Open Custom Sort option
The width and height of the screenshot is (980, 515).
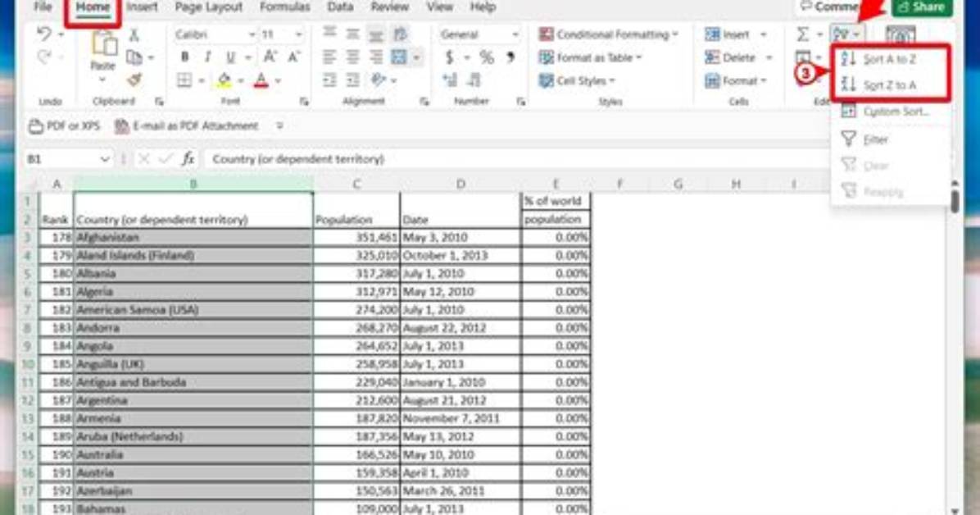click(x=890, y=112)
